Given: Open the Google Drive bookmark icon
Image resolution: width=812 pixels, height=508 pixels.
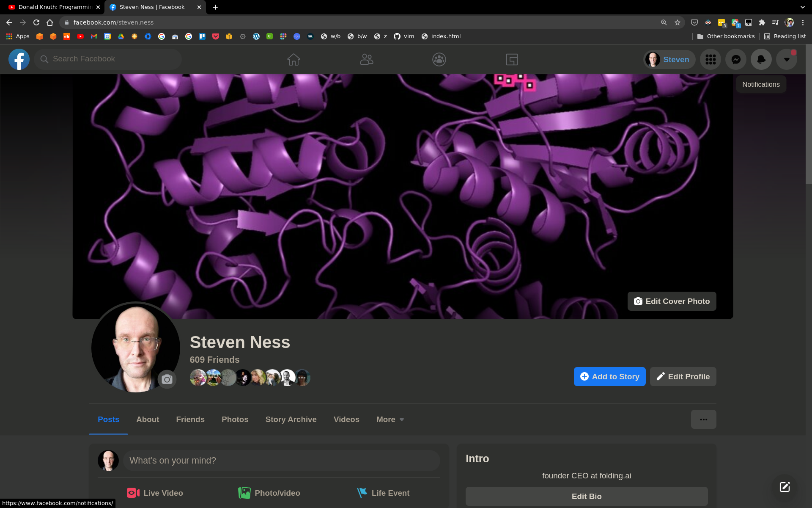Looking at the screenshot, I should click(121, 36).
